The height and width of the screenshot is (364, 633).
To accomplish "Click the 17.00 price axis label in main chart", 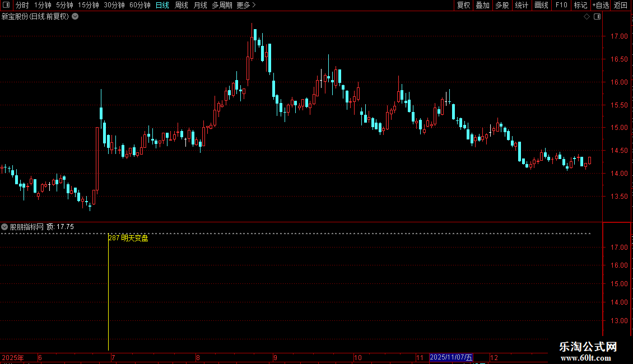I will 619,36.
